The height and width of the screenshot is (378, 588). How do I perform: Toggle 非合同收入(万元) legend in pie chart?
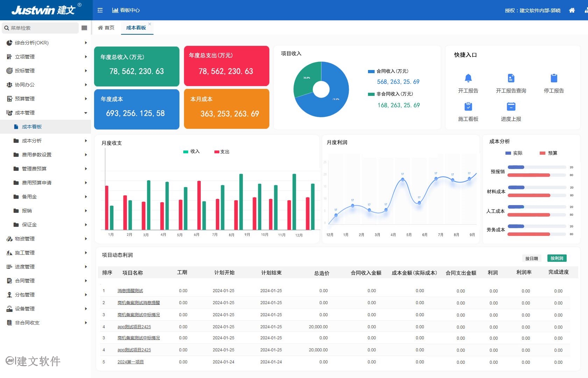click(390, 94)
